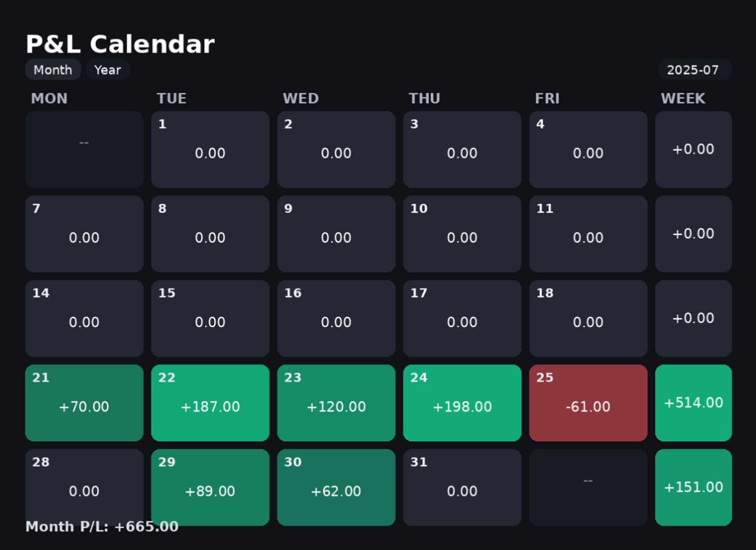The image size is (756, 550).
Task: Select the day 28 cell
Action: [x=84, y=487]
